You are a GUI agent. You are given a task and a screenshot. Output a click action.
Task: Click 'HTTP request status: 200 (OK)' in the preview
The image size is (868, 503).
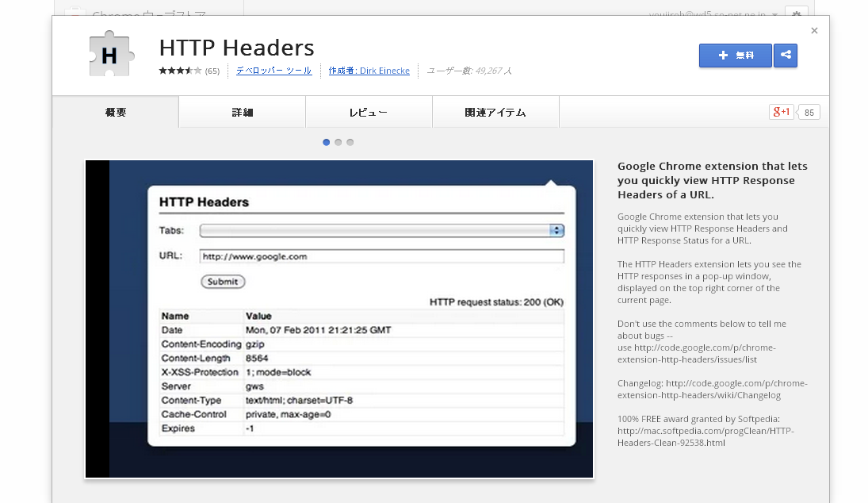(496, 302)
